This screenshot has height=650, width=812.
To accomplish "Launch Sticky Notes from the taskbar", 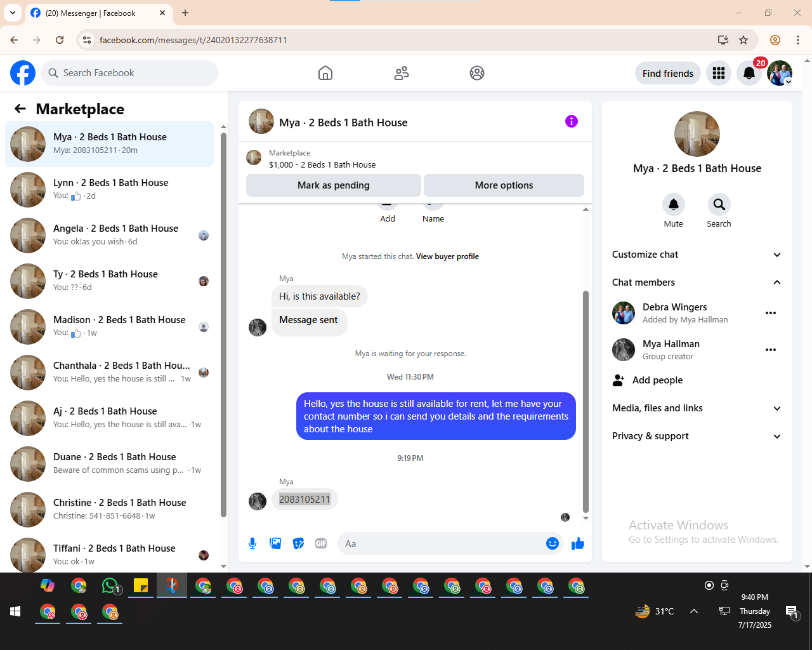I will (x=141, y=586).
